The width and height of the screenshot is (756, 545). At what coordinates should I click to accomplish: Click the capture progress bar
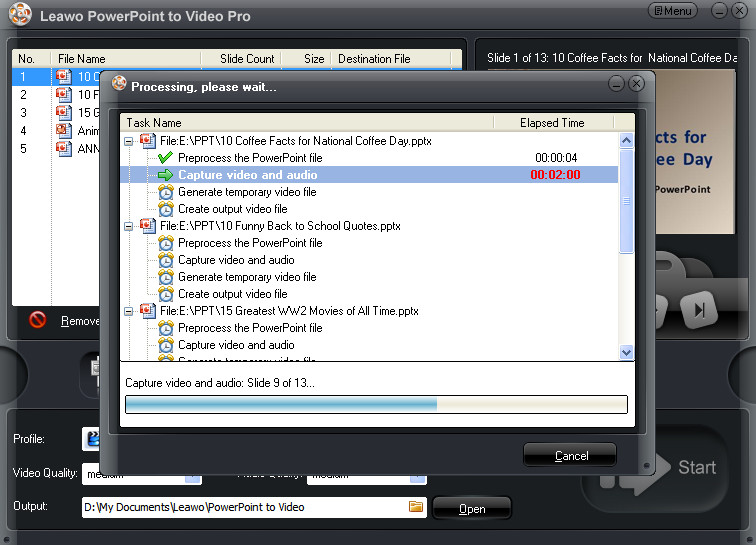coord(376,404)
